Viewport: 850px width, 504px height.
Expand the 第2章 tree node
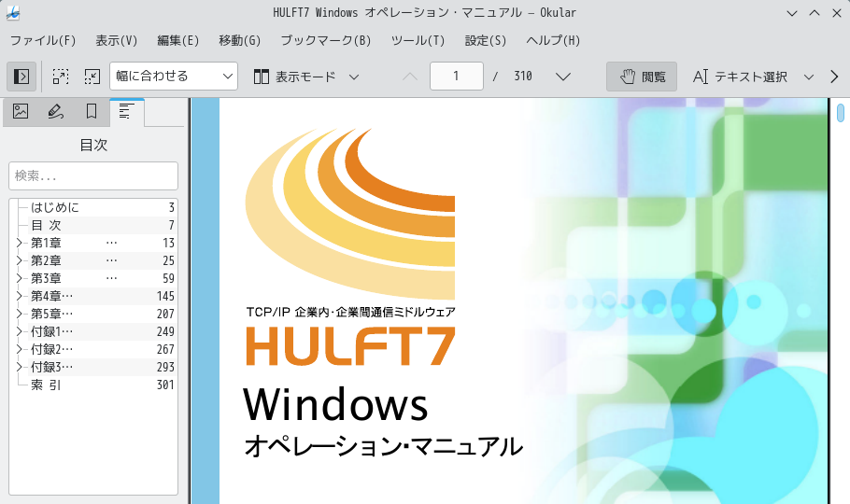(19, 260)
